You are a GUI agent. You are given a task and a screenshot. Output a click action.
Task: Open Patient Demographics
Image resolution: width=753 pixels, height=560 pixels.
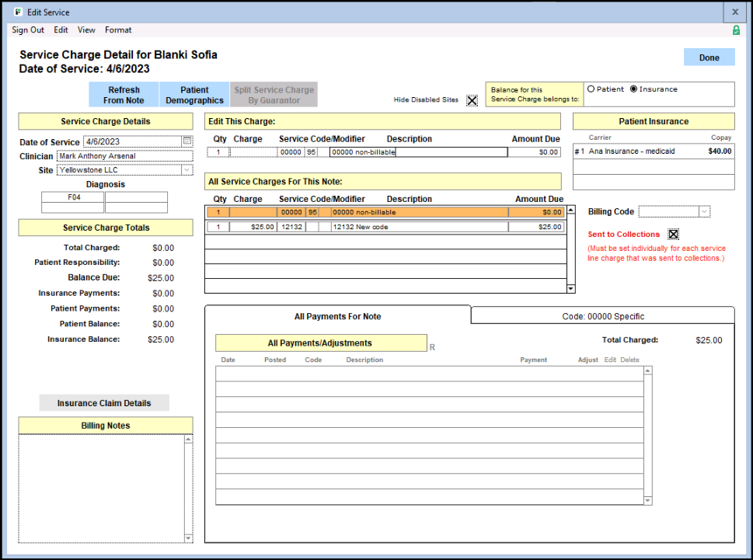point(194,95)
